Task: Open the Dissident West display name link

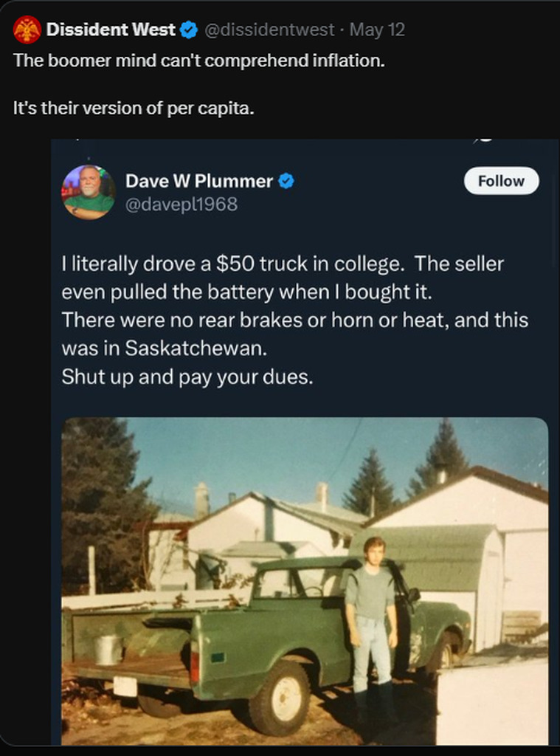Action: pos(111,30)
